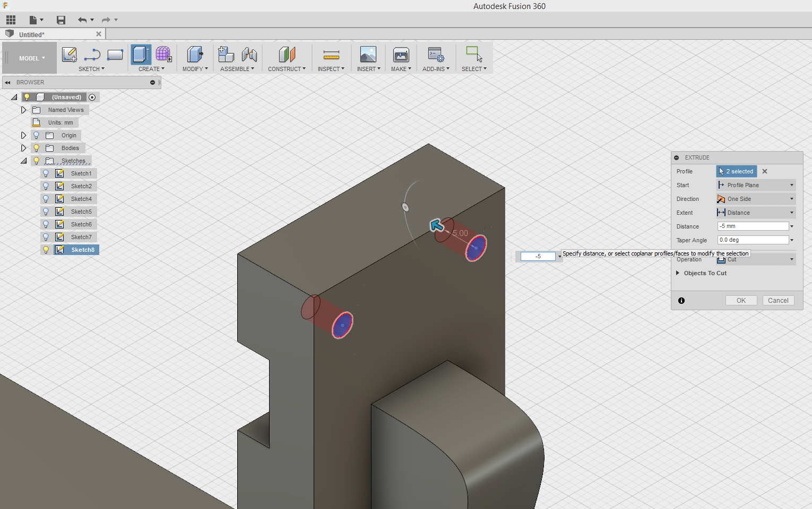The image size is (812, 509).
Task: Select the sketch Rectangle tool
Action: 115,55
